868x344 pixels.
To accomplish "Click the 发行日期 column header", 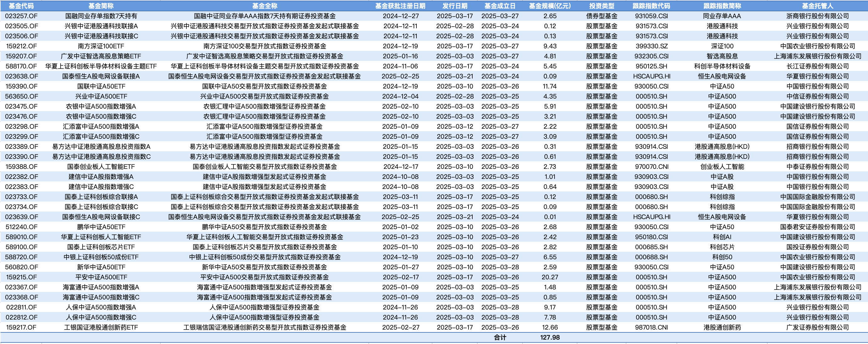I will (454, 6).
